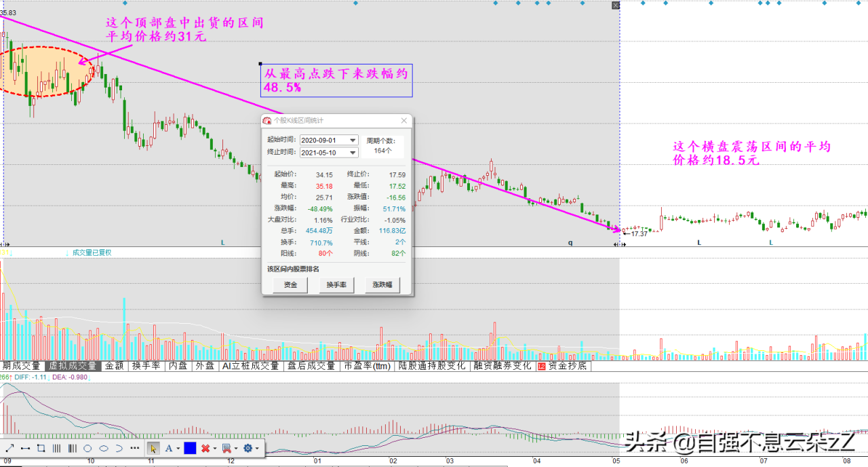Switch to the 金额 indicator tab

(113, 366)
